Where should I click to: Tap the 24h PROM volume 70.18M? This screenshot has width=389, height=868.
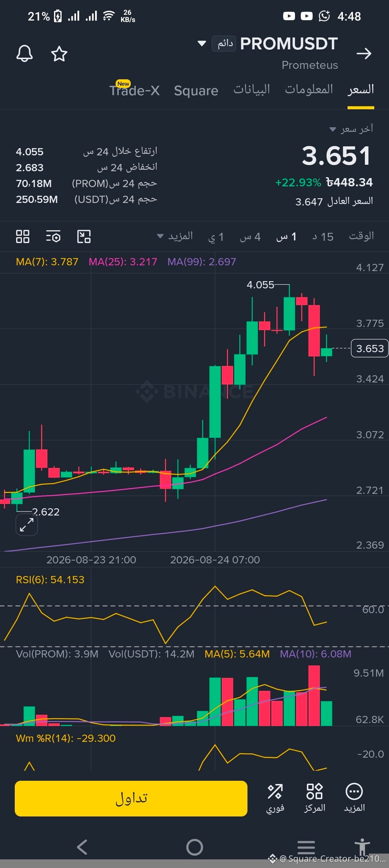tap(33, 183)
